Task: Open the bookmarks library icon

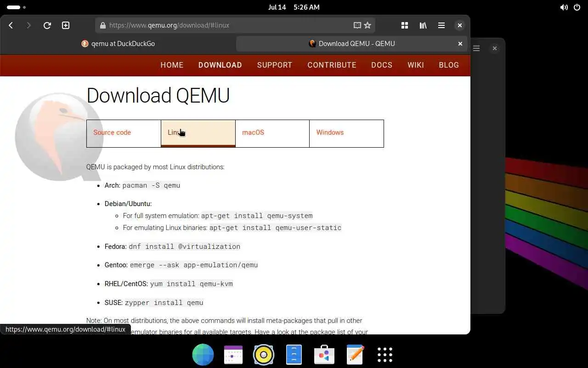Action: click(423, 25)
